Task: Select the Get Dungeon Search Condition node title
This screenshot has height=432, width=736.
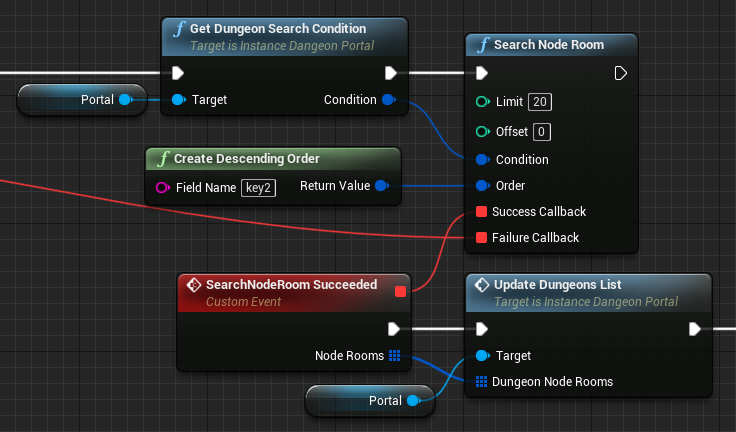Action: click(278, 29)
